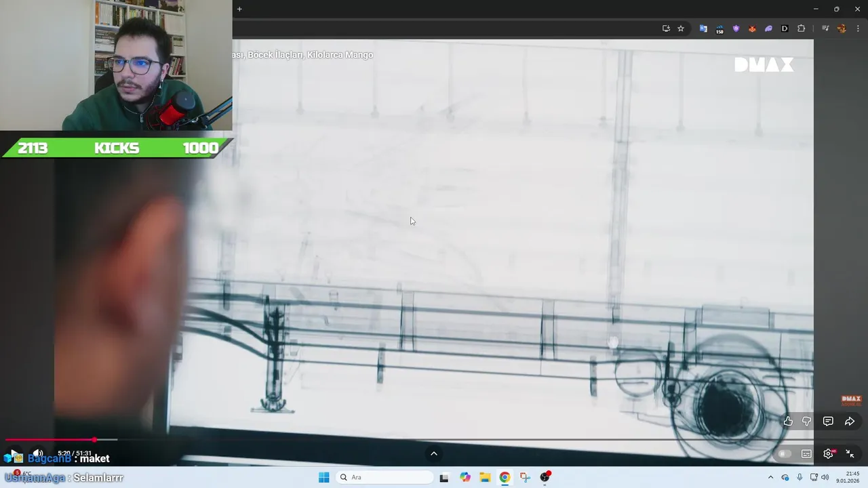
Task: Open File Explorer from the taskbar
Action: click(485, 477)
